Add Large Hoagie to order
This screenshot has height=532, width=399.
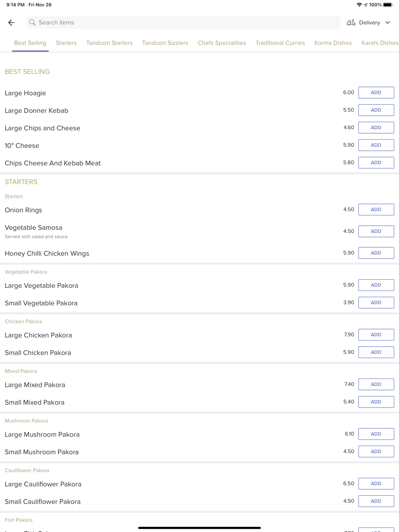pyautogui.click(x=376, y=93)
